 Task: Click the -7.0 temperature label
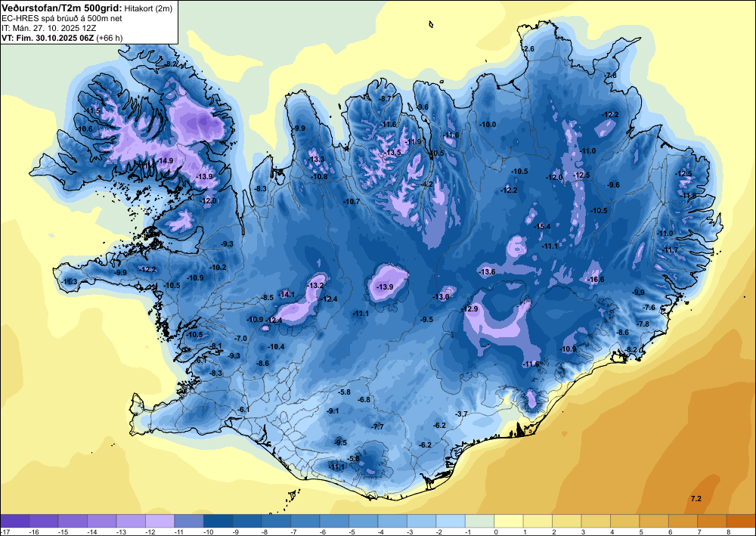(240, 339)
